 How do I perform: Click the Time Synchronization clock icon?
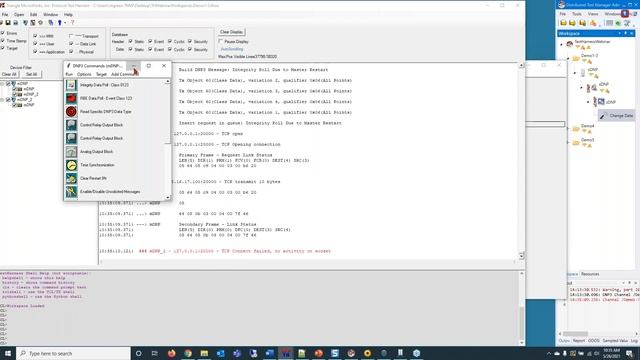[x=71, y=165]
